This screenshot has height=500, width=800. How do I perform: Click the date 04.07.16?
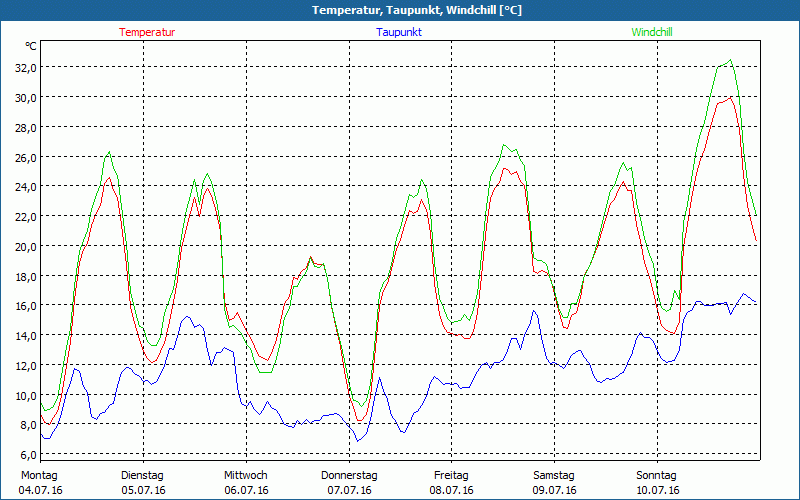tap(41, 490)
